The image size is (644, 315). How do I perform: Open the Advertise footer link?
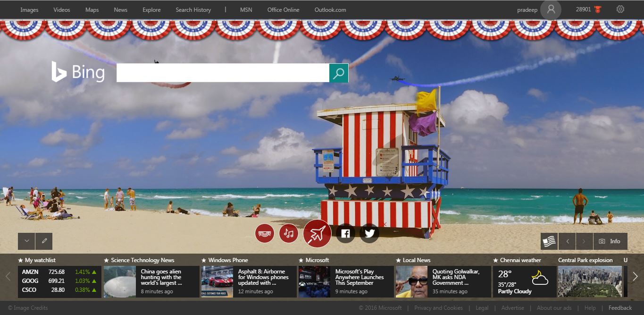(513, 308)
